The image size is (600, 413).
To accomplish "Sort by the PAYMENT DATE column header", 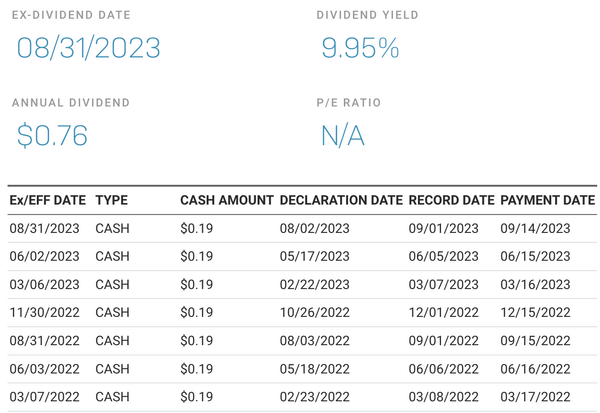I will 547,200.
